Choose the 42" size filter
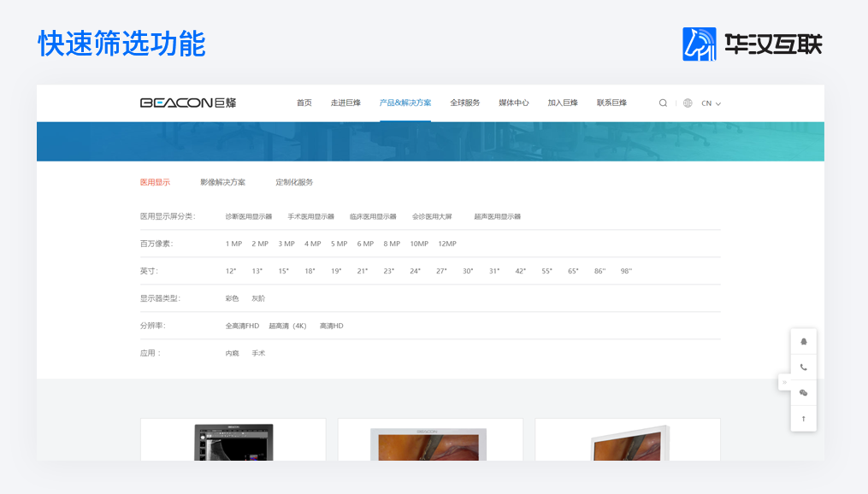Image resolution: width=868 pixels, height=494 pixels. (x=520, y=271)
